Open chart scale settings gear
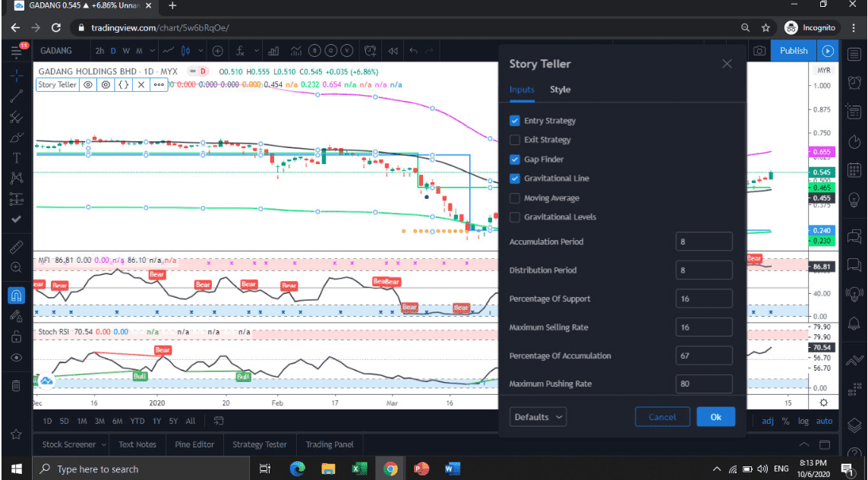The height and width of the screenshot is (480, 868). [x=824, y=403]
